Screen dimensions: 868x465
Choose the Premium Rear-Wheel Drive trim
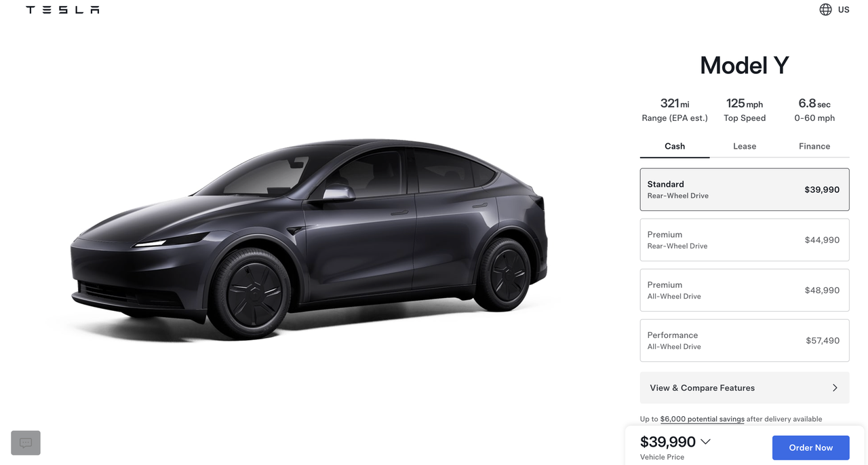coord(745,240)
